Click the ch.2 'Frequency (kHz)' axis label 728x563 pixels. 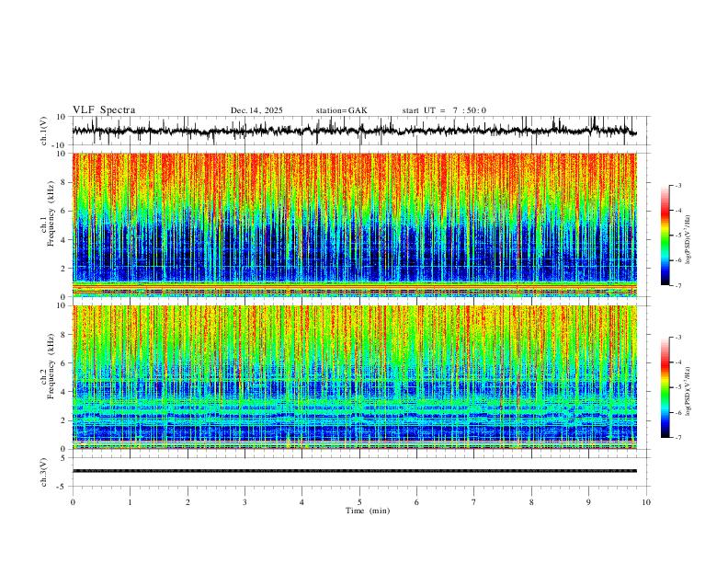[x=51, y=366]
